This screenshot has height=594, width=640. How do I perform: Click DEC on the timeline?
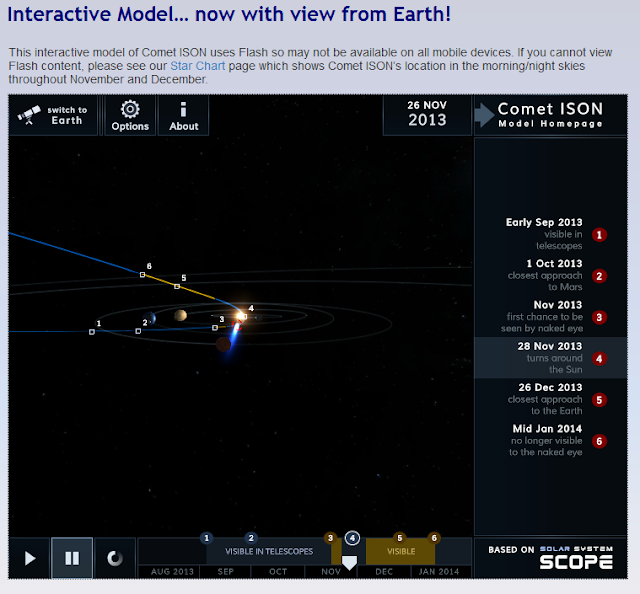click(x=384, y=572)
